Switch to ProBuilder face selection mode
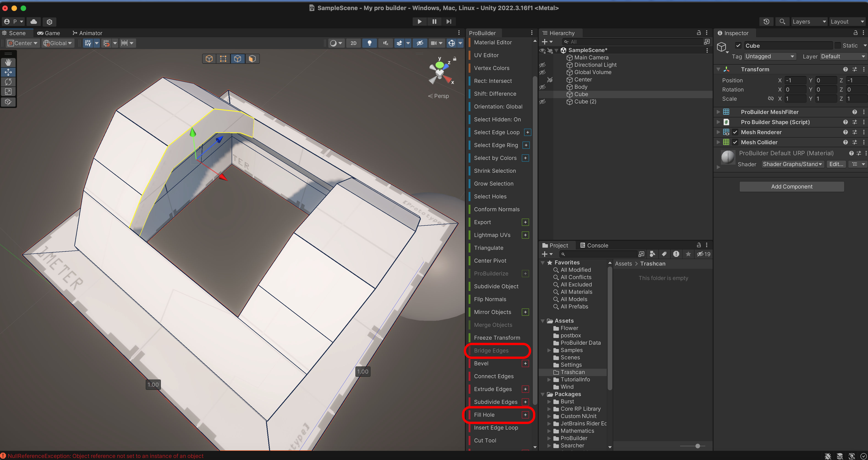Image resolution: width=868 pixels, height=460 pixels. pos(252,59)
